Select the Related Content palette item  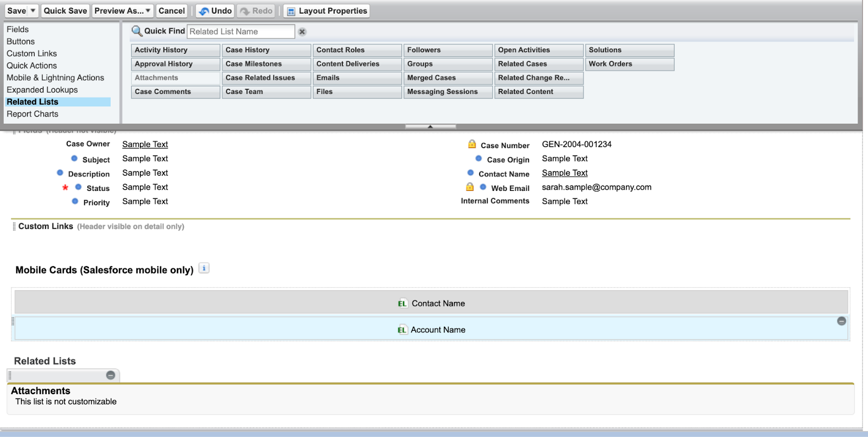pos(539,92)
